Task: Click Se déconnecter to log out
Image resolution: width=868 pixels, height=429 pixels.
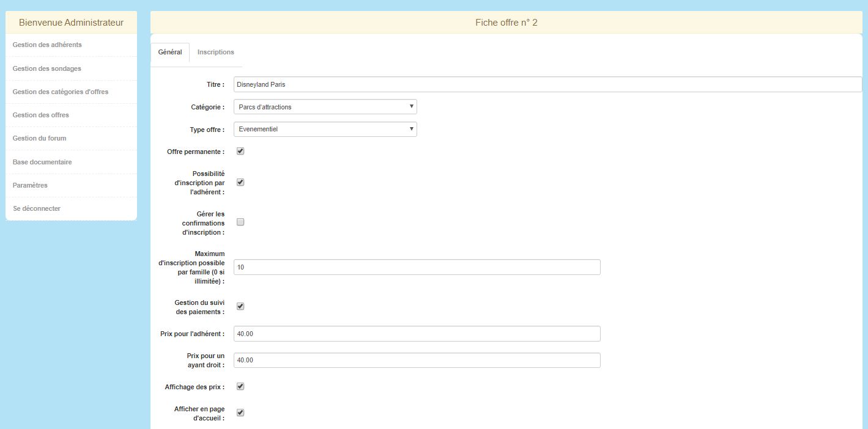Action: point(37,208)
